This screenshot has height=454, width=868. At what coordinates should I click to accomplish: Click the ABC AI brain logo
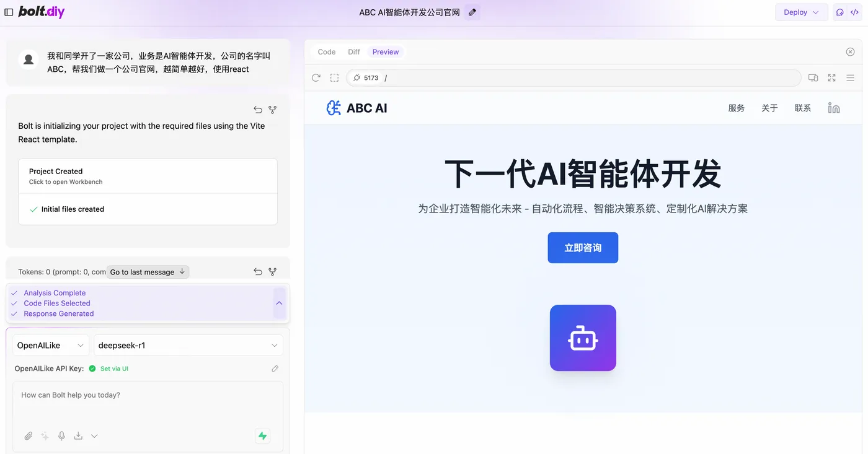334,108
